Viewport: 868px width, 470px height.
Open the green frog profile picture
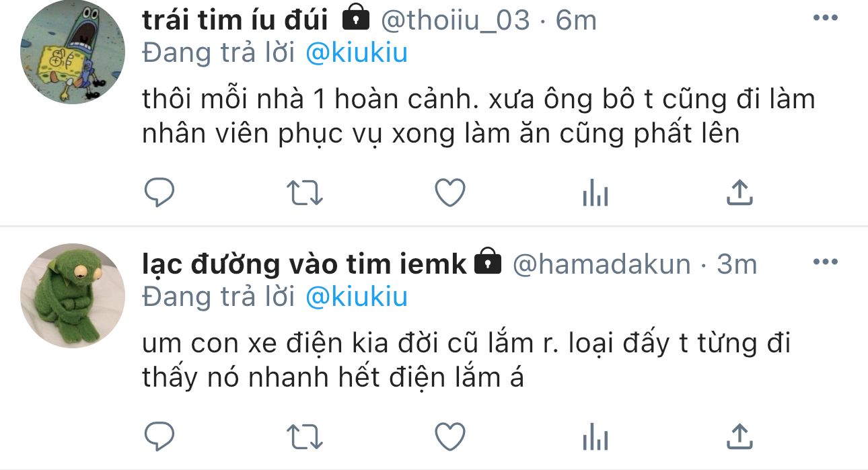coord(73,296)
